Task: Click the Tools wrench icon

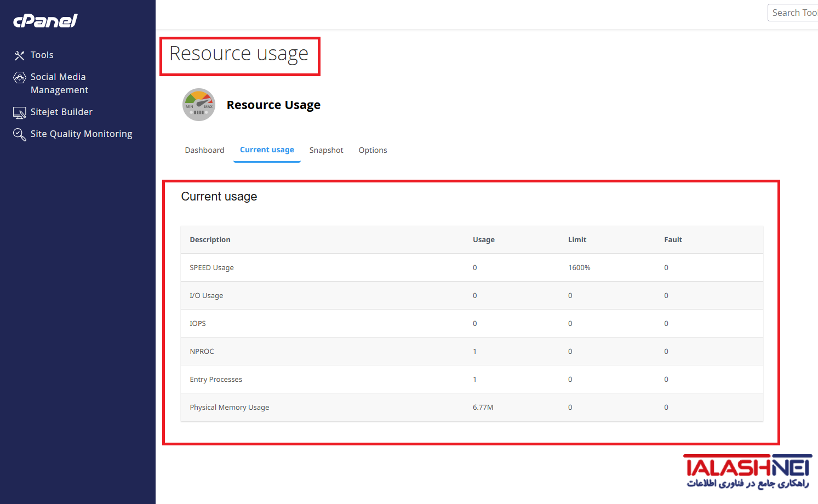Action: coord(19,55)
